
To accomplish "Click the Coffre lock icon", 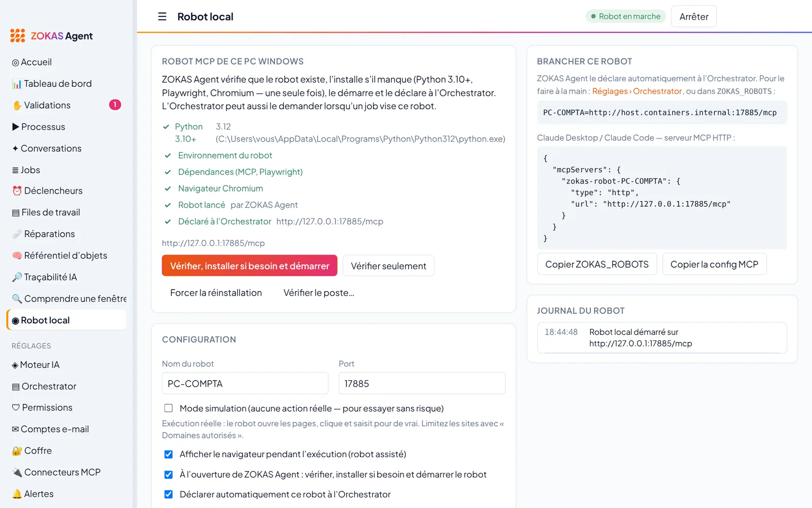I will coord(17,451).
